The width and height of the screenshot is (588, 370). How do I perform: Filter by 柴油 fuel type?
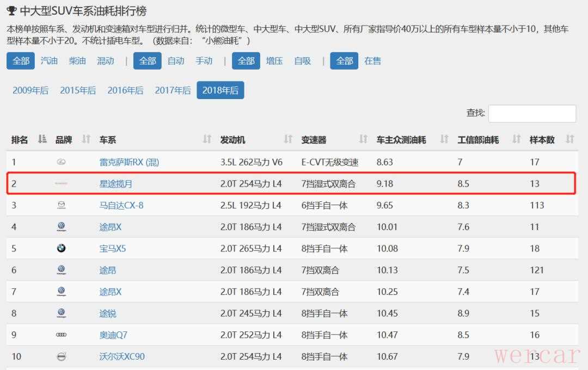77,61
